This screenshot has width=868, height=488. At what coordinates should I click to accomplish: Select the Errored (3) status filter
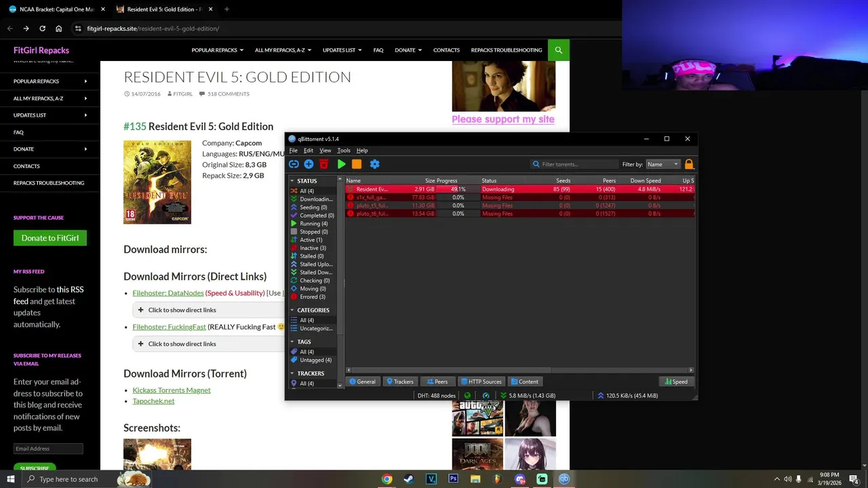click(x=313, y=297)
